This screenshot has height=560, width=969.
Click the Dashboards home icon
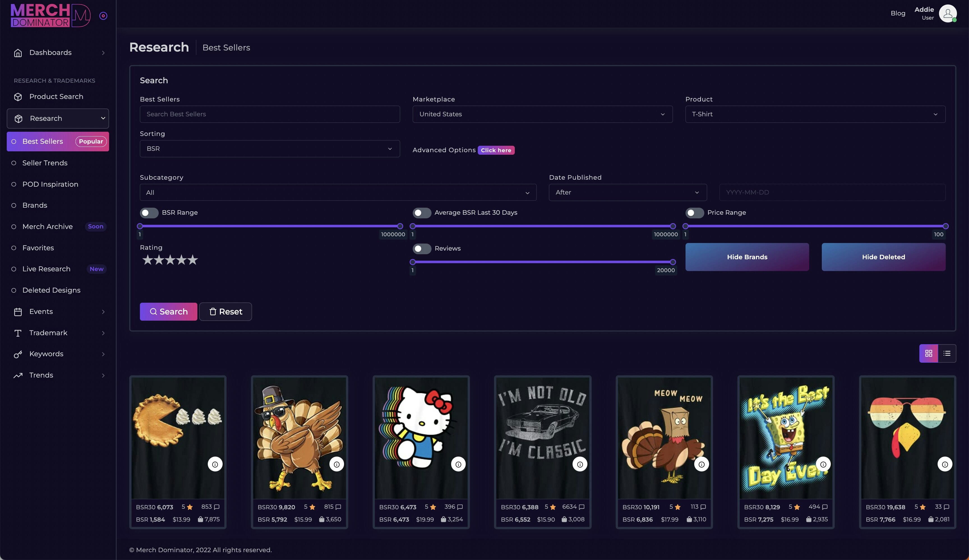[18, 53]
